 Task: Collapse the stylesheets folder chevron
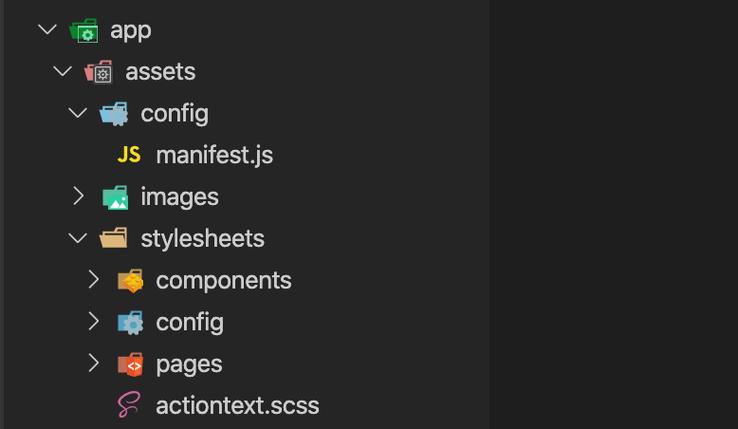pos(77,238)
